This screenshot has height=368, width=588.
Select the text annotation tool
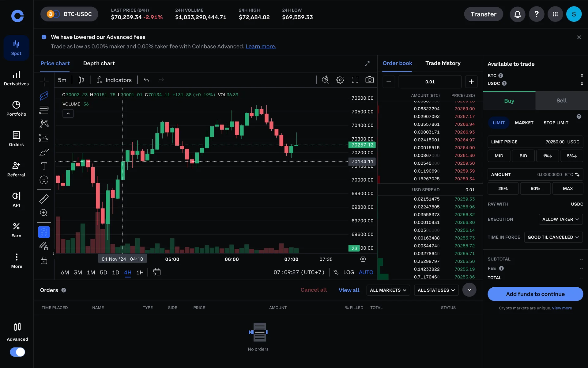44,166
